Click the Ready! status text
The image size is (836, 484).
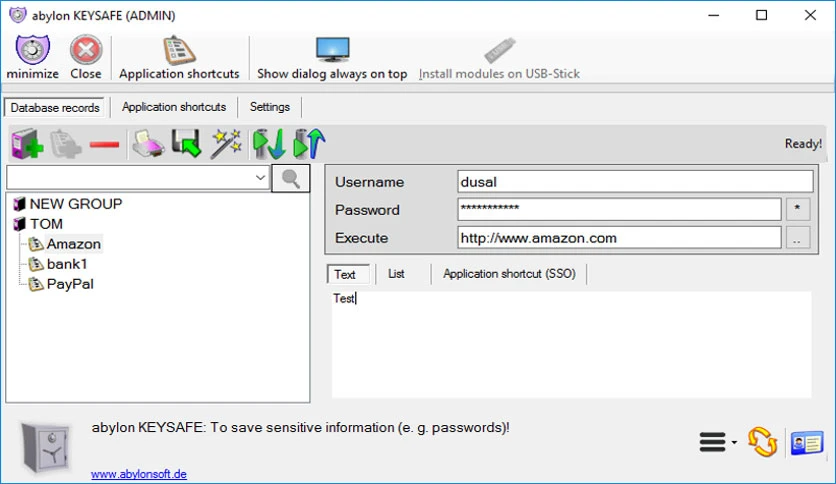tap(803, 144)
